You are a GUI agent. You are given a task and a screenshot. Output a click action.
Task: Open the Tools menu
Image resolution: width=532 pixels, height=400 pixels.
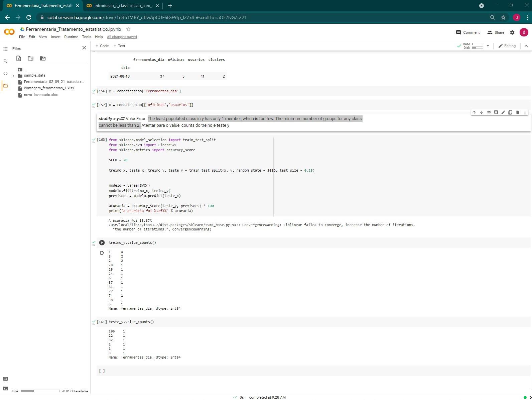pyautogui.click(x=87, y=37)
